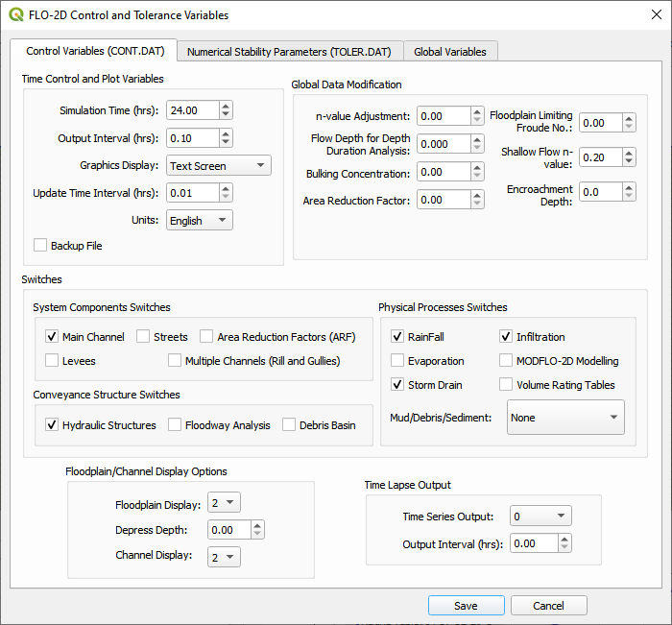This screenshot has height=625, width=672.
Task: Select the Control Variables (CONT.DAT) tab
Action: (x=95, y=51)
